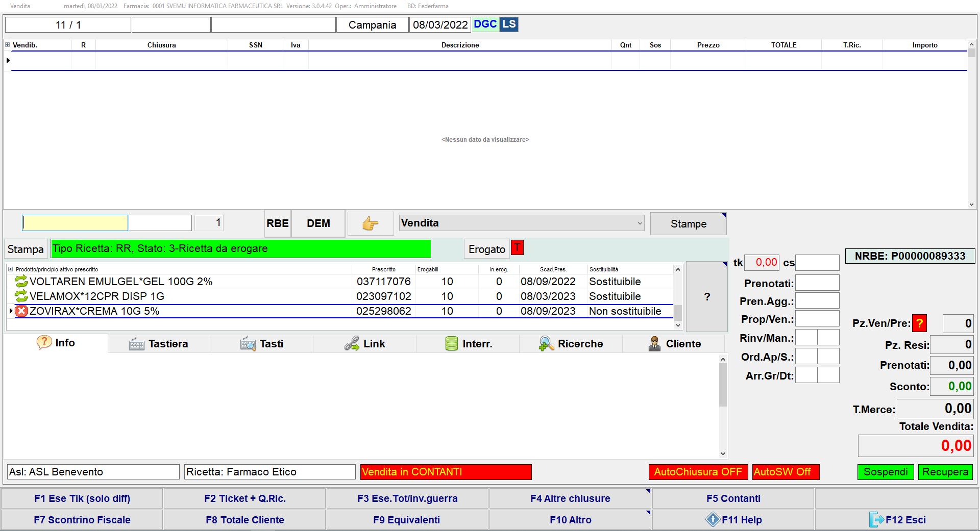
Task: Click the DGC green pass indicator
Action: pyautogui.click(x=485, y=24)
